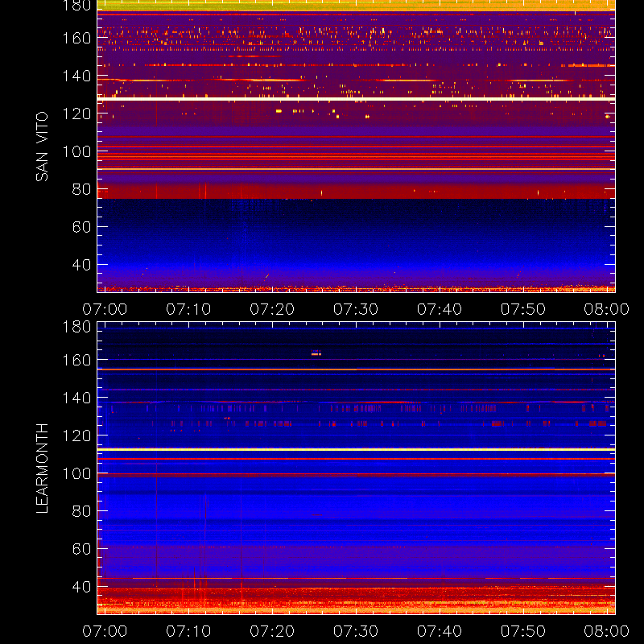Select the 80 frequency label on San Vito axis
644x644 pixels.
[x=81, y=189]
